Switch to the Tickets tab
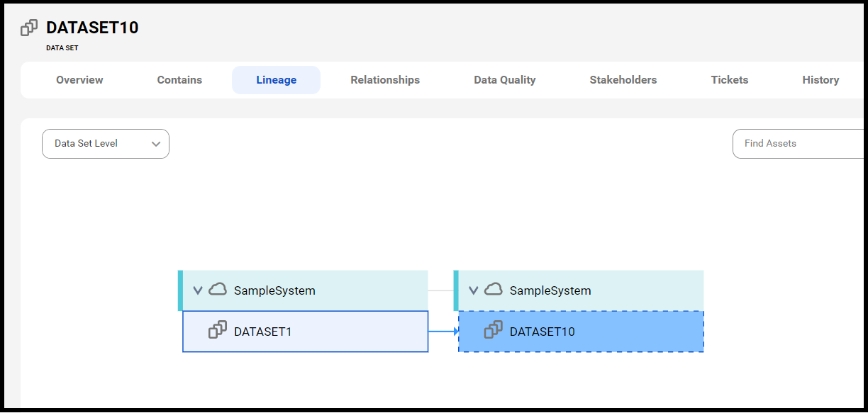 pyautogui.click(x=730, y=80)
